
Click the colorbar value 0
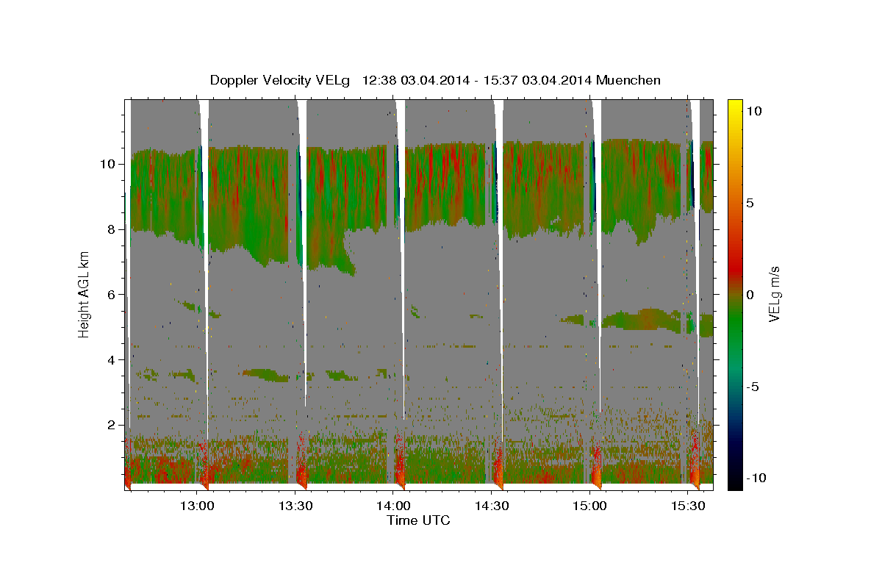pyautogui.click(x=750, y=295)
